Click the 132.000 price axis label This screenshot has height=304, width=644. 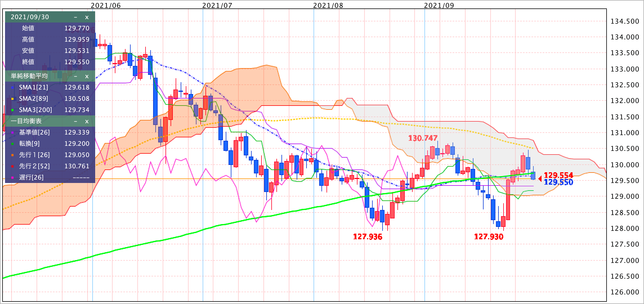[x=625, y=101]
